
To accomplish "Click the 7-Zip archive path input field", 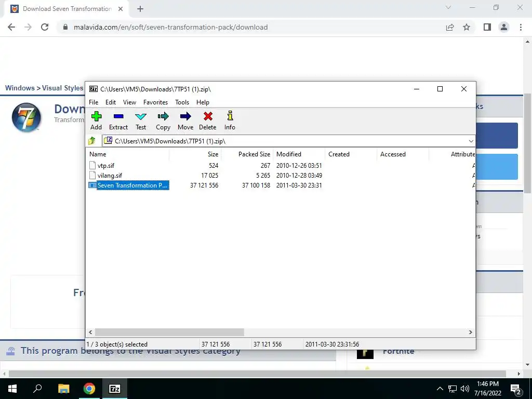I will click(x=288, y=141).
